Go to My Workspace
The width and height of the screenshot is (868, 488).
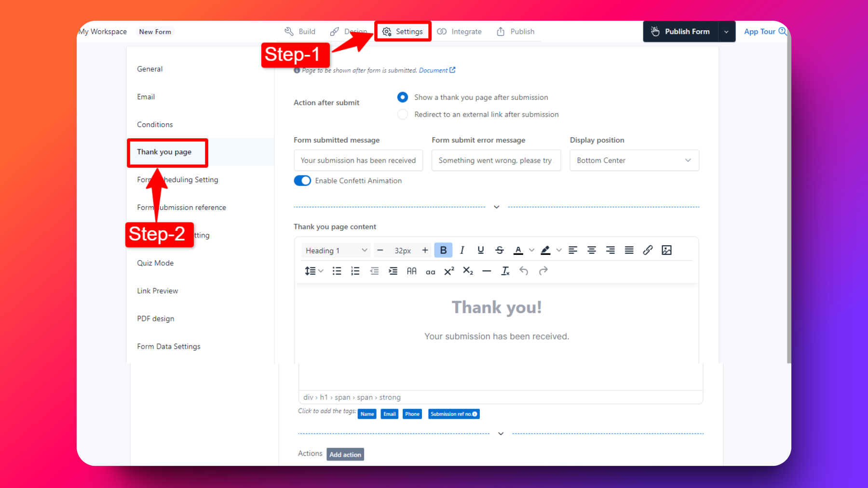click(x=102, y=32)
